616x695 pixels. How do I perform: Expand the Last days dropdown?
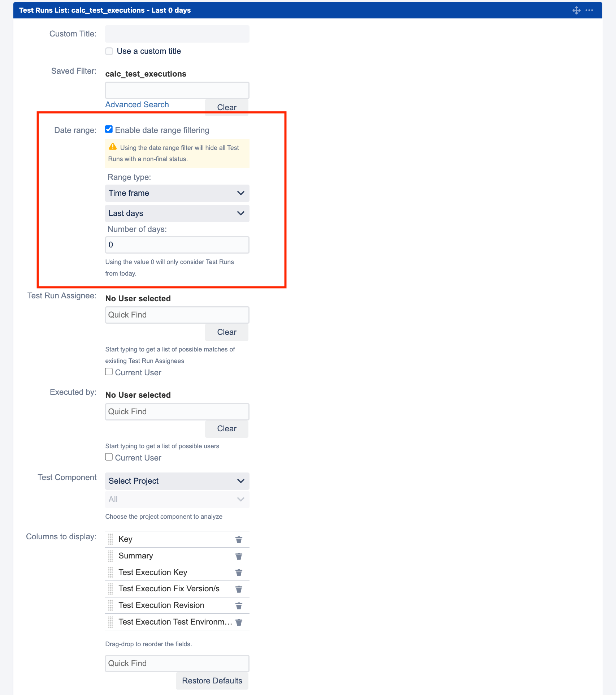(177, 213)
